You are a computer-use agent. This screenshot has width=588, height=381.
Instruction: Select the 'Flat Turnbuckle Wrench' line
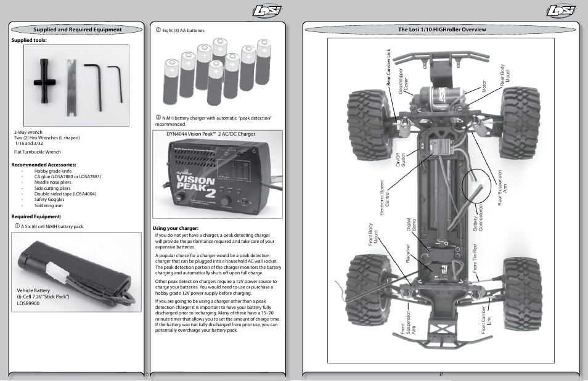37,152
